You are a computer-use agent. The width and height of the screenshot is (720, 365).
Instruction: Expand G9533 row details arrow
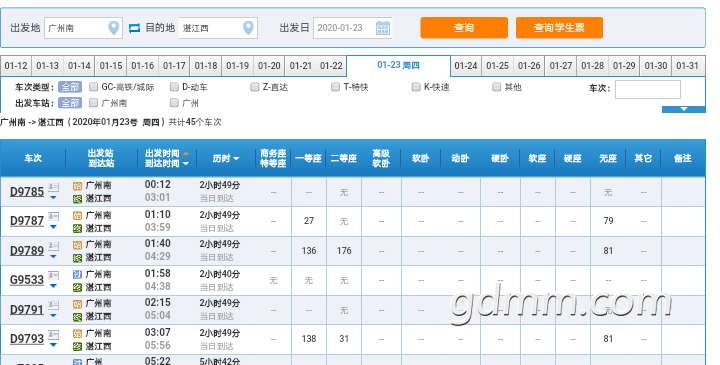[53, 286]
